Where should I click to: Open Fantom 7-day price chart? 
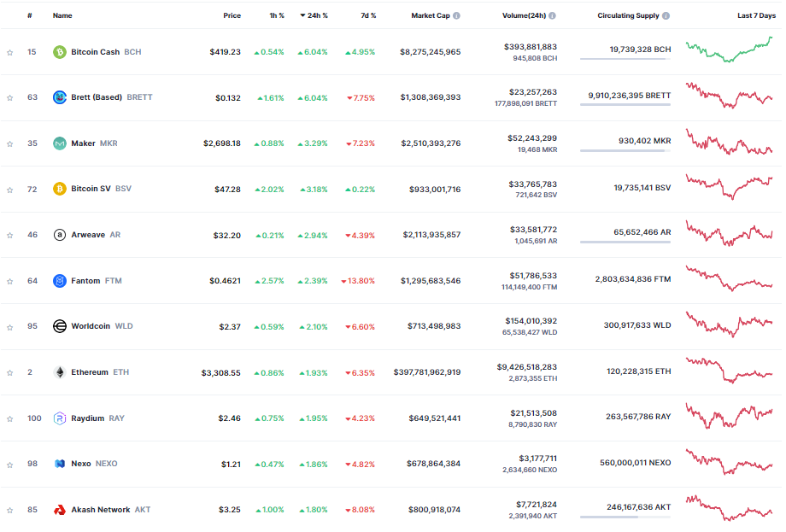(x=730, y=278)
